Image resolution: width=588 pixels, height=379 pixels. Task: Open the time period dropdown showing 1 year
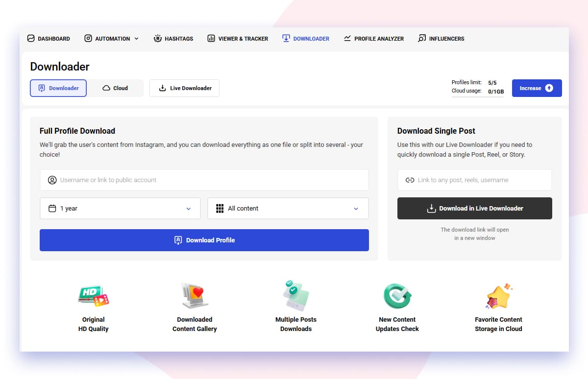coord(120,208)
